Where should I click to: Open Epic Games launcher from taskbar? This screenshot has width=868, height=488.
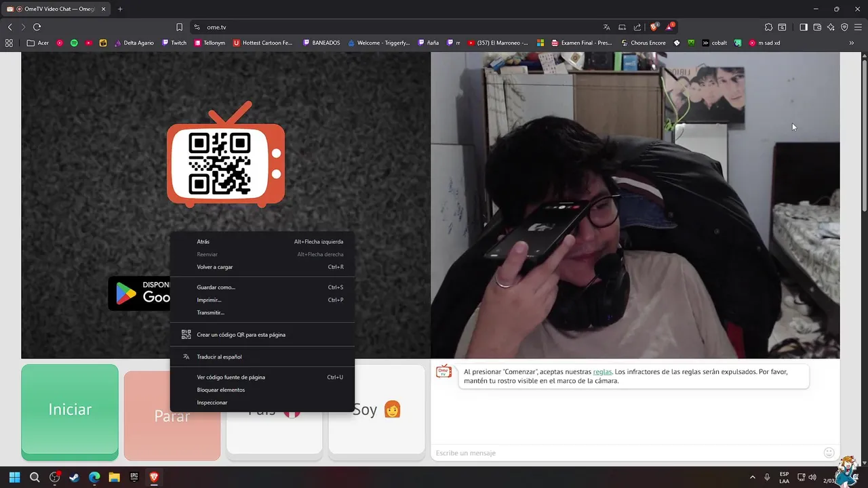134,477
